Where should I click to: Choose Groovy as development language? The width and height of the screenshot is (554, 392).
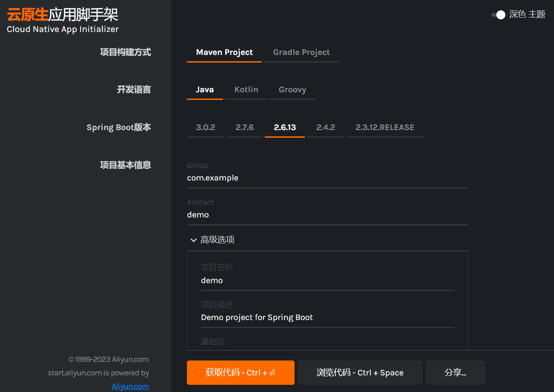point(292,90)
